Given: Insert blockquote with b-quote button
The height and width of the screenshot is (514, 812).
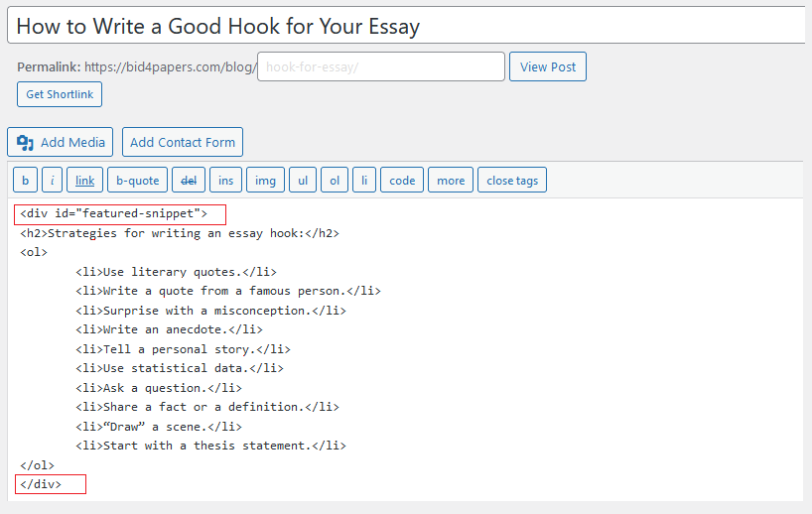Looking at the screenshot, I should coord(137,181).
